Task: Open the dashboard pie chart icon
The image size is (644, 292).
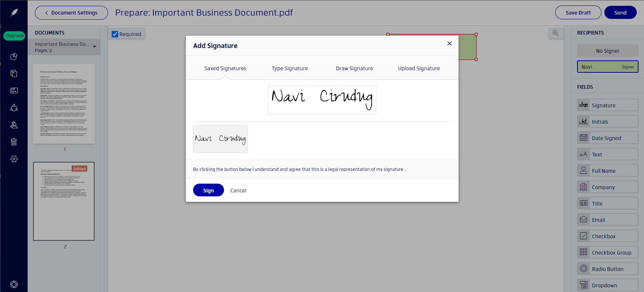Action: tap(14, 56)
